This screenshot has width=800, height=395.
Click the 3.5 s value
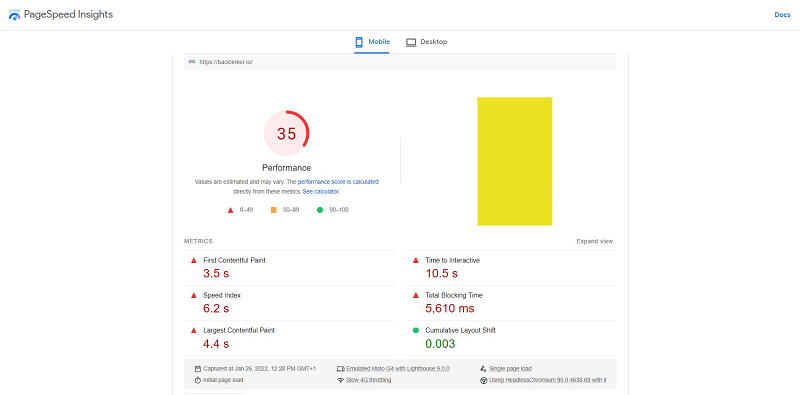[x=216, y=273]
